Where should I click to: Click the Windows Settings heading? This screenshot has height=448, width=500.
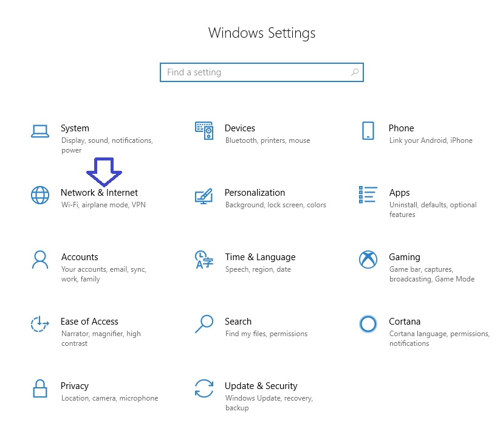click(x=262, y=33)
